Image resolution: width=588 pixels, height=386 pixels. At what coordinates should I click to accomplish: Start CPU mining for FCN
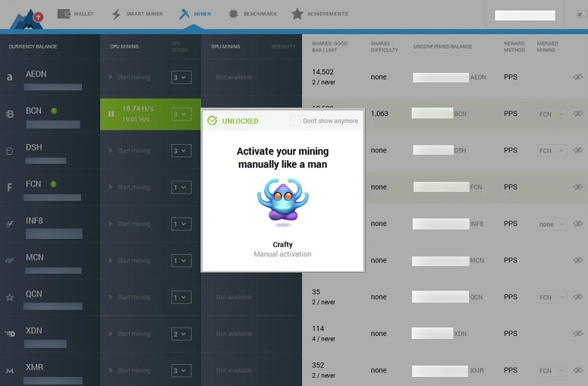pyautogui.click(x=130, y=187)
